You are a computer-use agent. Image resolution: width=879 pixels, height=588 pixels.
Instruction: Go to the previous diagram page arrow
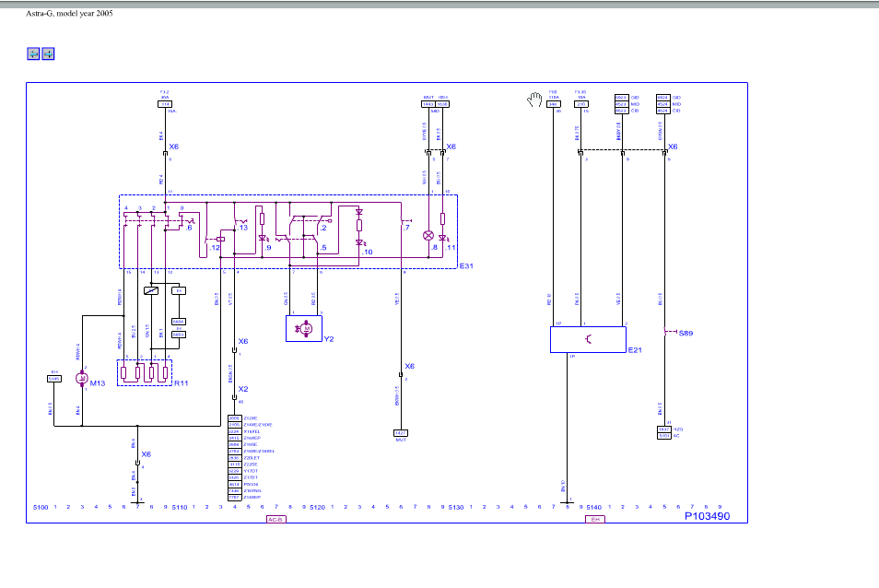[34, 53]
